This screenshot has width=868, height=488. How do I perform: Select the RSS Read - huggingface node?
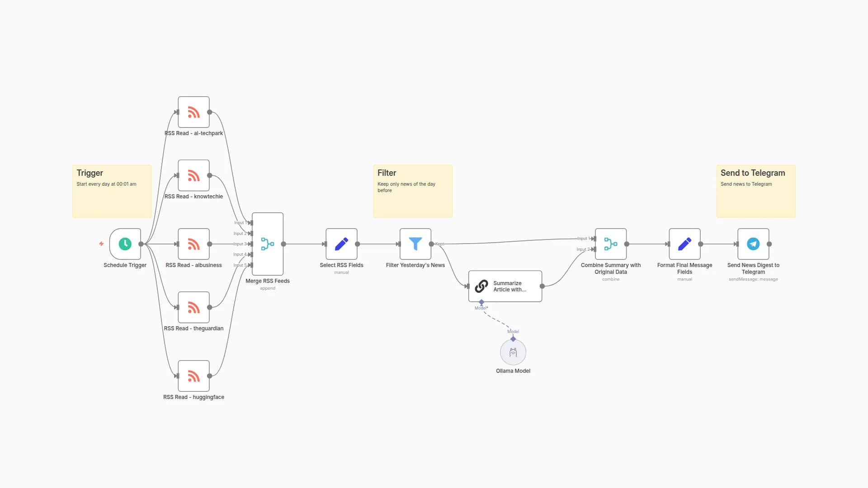[193, 376]
